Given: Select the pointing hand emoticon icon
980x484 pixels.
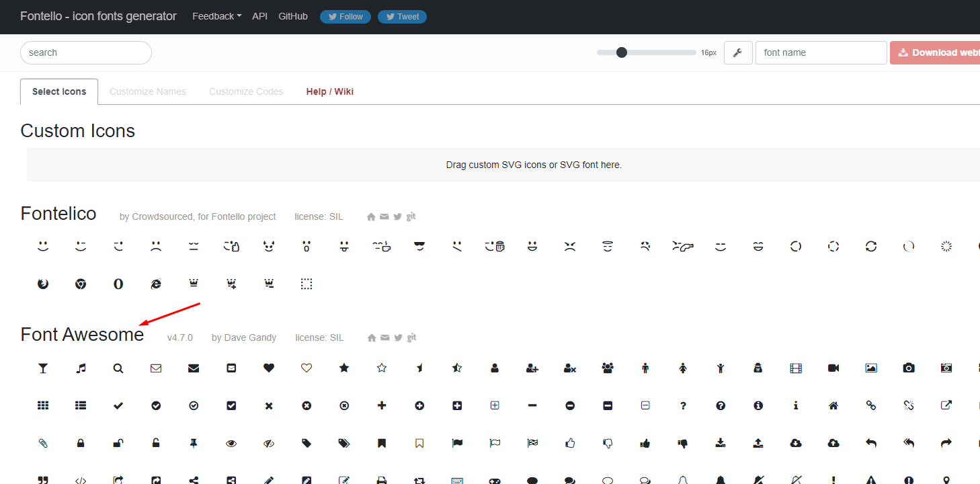Looking at the screenshot, I should (x=683, y=247).
